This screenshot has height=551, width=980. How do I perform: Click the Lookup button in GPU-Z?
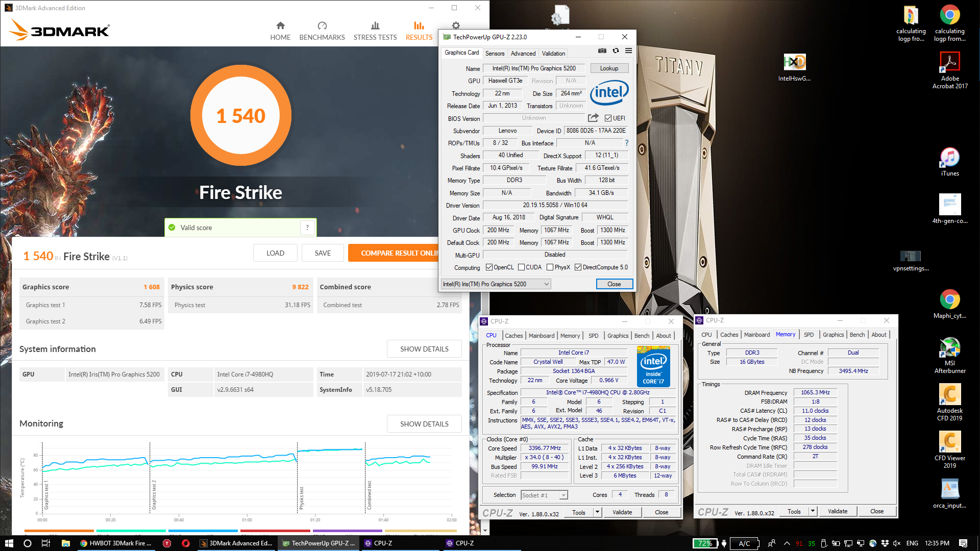(609, 68)
